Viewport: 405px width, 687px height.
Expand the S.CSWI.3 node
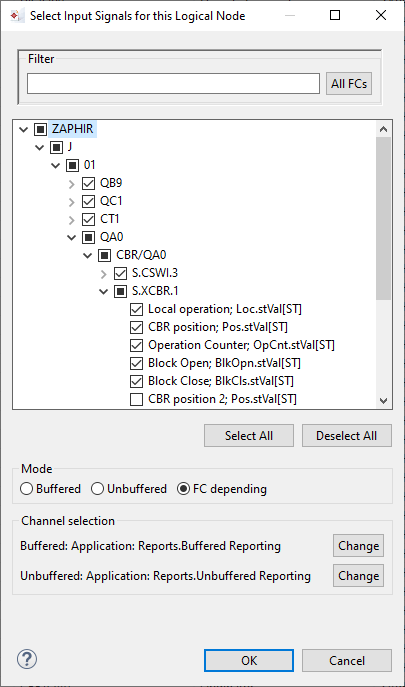[x=104, y=274]
